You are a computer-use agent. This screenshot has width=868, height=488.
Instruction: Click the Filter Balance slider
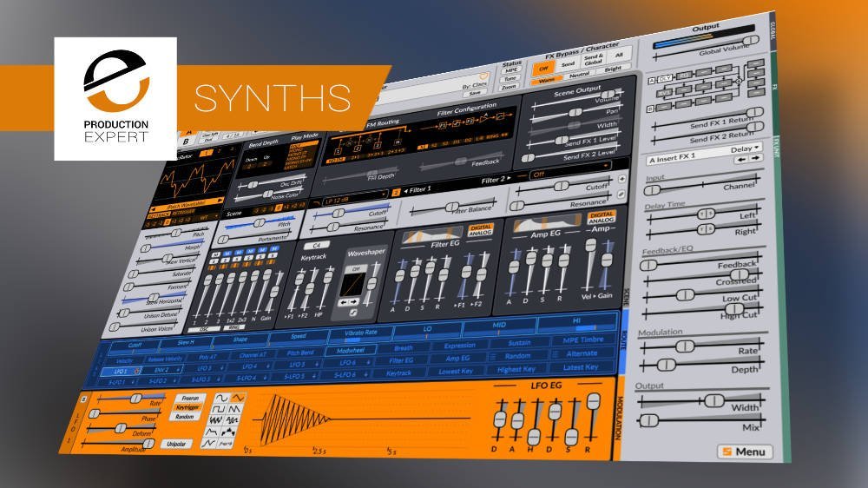453,208
